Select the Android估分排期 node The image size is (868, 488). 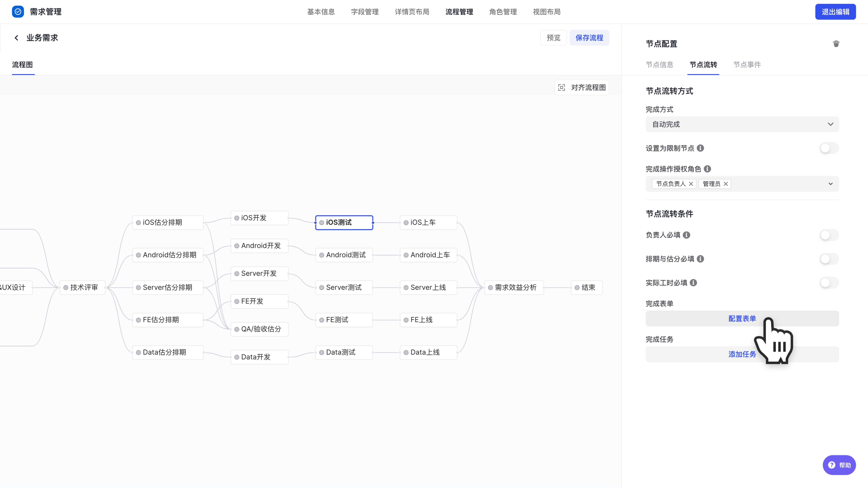click(x=168, y=255)
